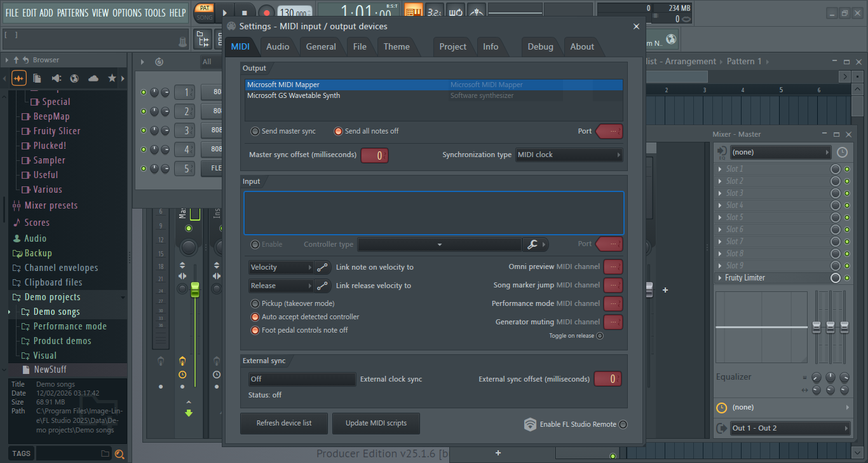Turn on Enable FL Studio Remote
The width and height of the screenshot is (868, 463).
pos(623,424)
